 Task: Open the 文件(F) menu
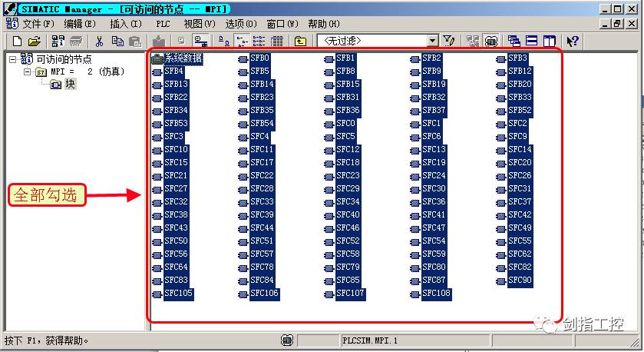click(38, 24)
